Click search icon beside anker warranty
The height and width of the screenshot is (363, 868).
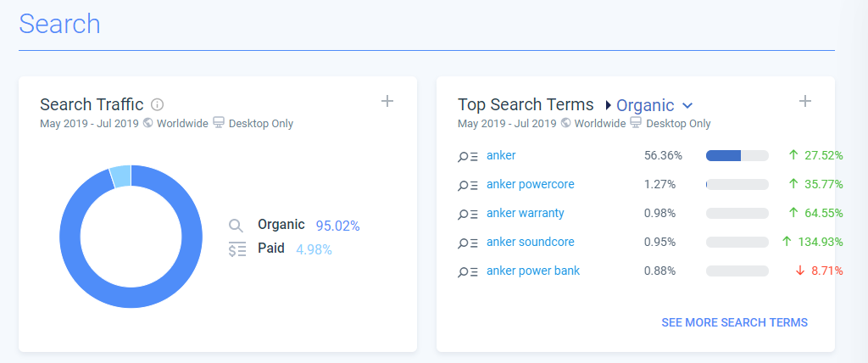pyautogui.click(x=468, y=214)
